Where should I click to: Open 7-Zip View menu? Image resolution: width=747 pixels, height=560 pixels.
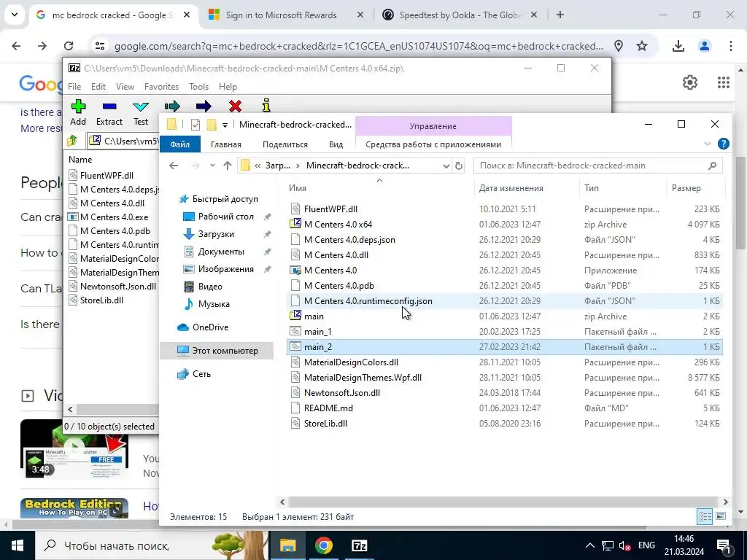[125, 87]
